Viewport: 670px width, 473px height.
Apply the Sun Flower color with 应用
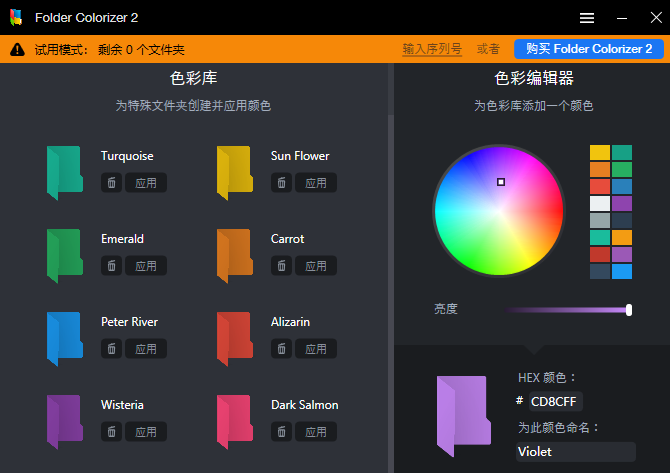pos(316,183)
